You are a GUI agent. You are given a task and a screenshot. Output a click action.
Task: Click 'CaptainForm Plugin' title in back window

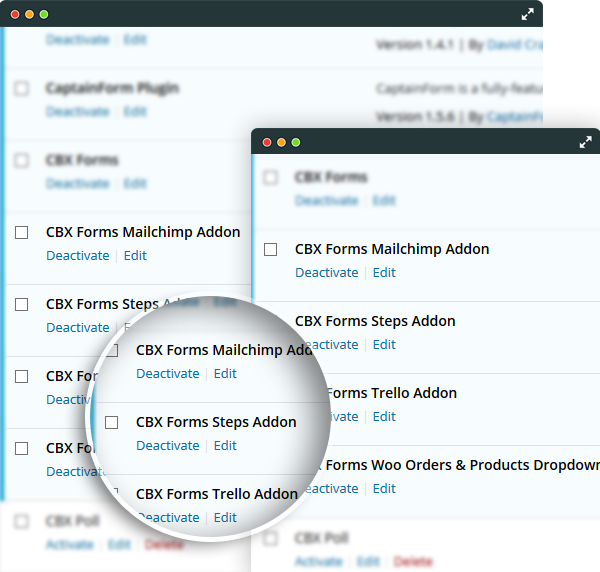pyautogui.click(x=112, y=88)
